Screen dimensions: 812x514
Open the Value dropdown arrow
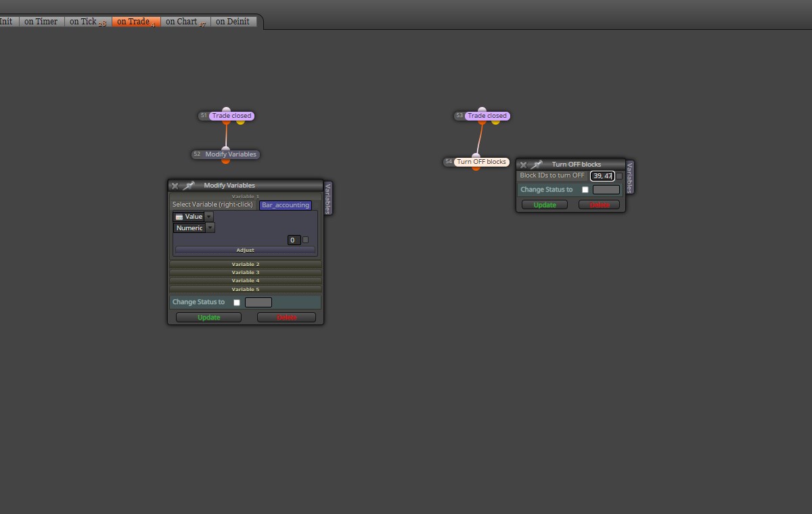click(x=208, y=217)
